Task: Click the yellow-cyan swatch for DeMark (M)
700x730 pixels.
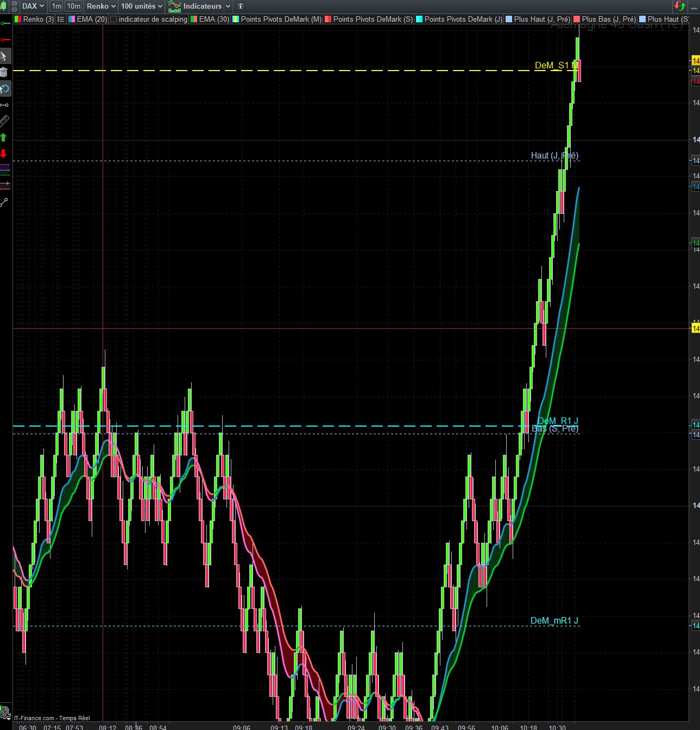Action: coord(236,19)
